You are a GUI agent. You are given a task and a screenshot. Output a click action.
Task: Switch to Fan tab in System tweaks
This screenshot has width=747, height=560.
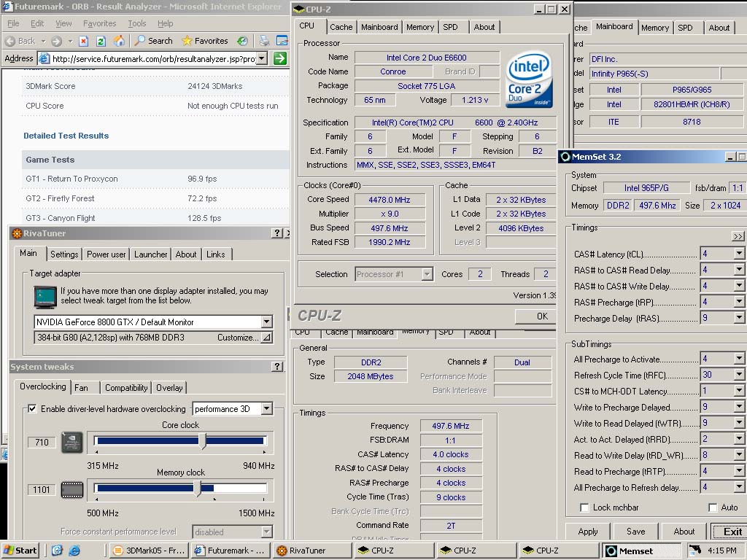click(82, 388)
